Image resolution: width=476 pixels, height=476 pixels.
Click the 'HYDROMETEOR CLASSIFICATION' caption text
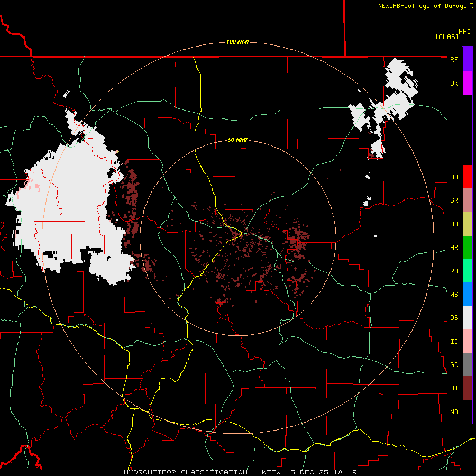(186, 472)
